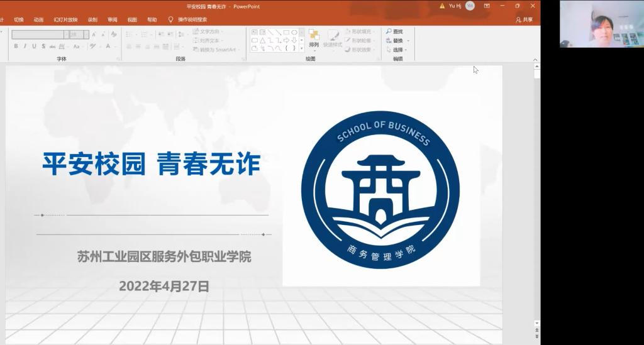Screen dimensions: 644x345
Task: Click the Quick Styles (快速样式) icon
Action: (333, 38)
